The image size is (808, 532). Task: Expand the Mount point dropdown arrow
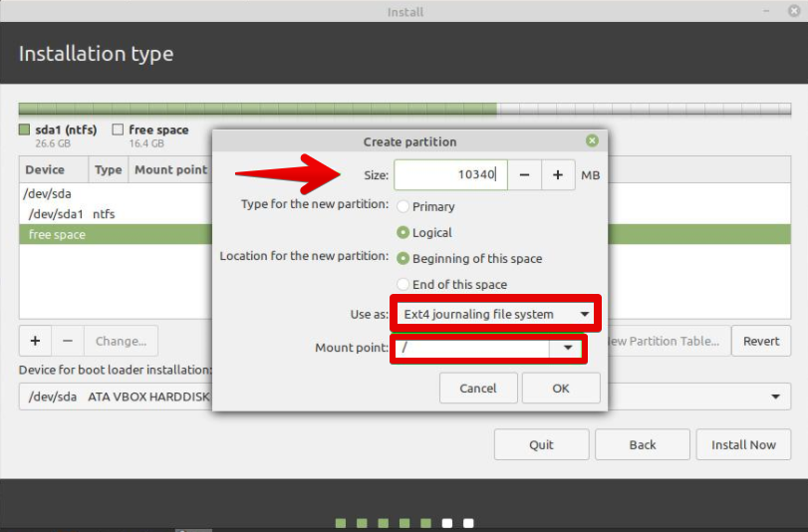[567, 349]
